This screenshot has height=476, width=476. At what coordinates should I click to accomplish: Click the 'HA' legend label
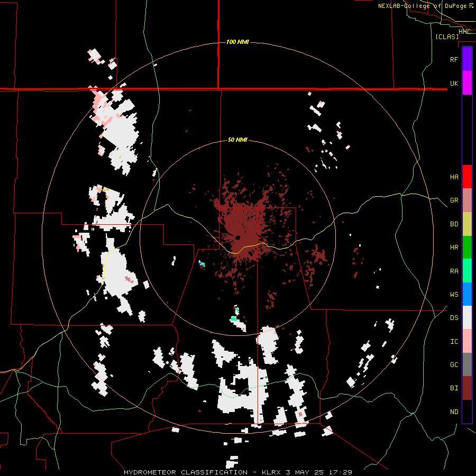pos(454,177)
